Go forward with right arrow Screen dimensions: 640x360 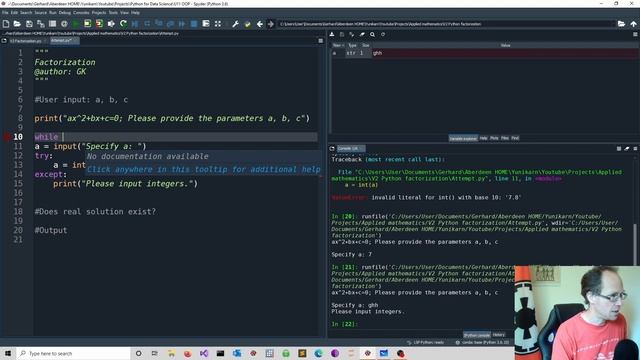pos(271,24)
